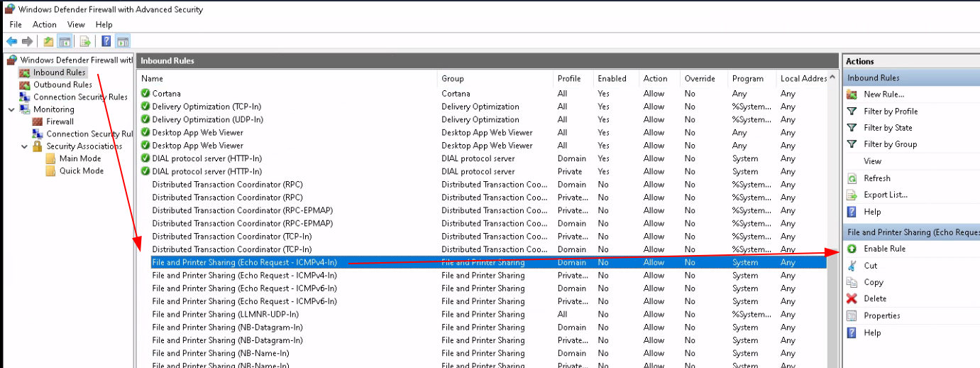This screenshot has height=368, width=980.
Task: Open the Action menu
Action: click(45, 24)
